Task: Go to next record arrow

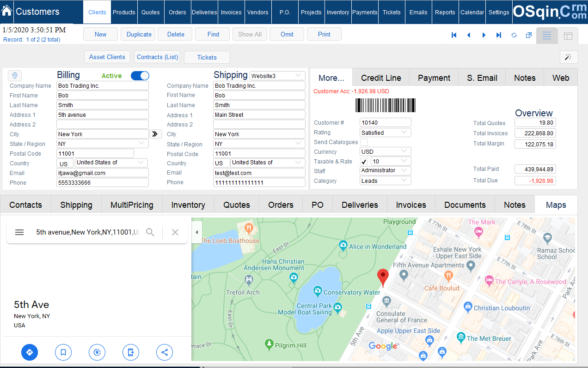Action: click(484, 35)
